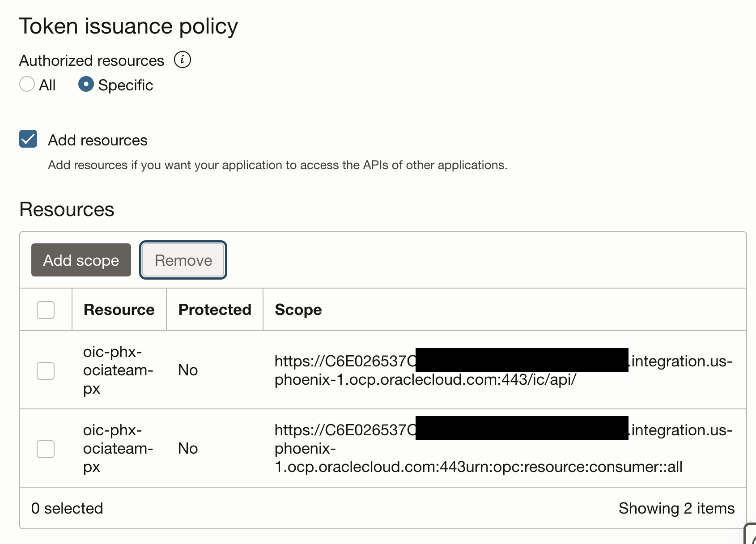Click the scope URL ending in /ic/api/
Screen dimensions: 756x544
coord(425,379)
